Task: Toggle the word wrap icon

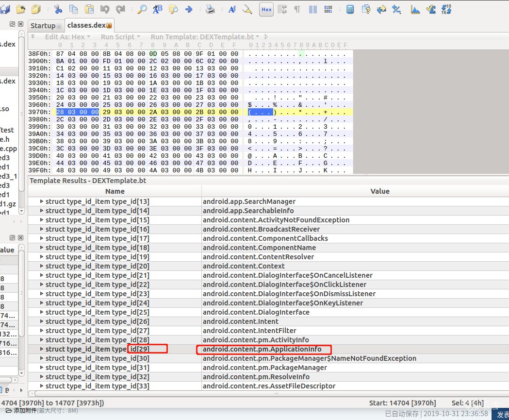Action: pyautogui.click(x=282, y=9)
